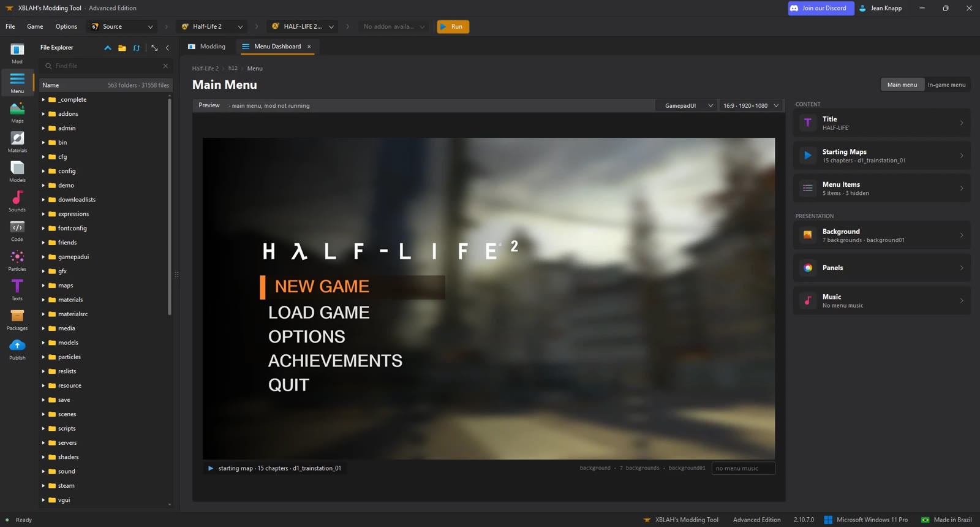Open the Materials section icon
The image size is (980, 527).
17,142
